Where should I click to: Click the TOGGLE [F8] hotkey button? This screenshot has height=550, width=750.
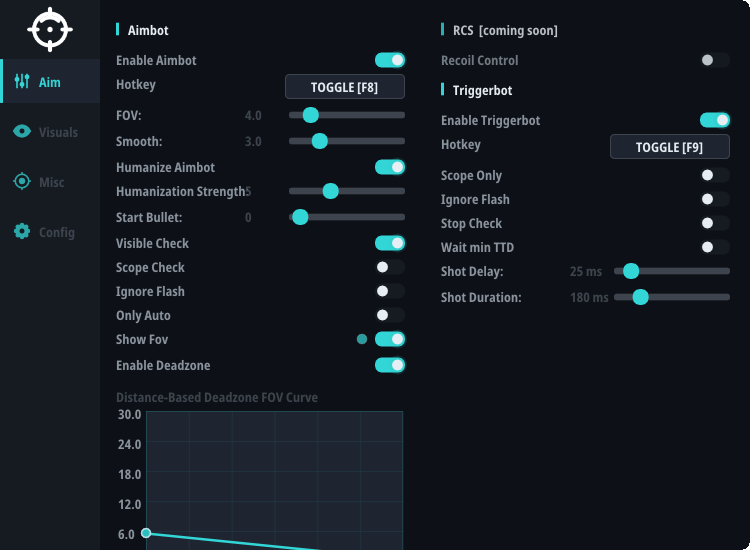[x=345, y=87]
